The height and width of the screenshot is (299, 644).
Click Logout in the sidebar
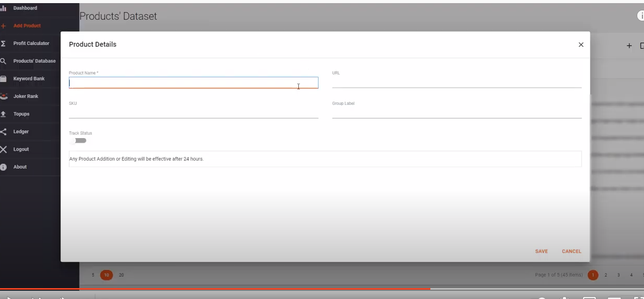[21, 149]
